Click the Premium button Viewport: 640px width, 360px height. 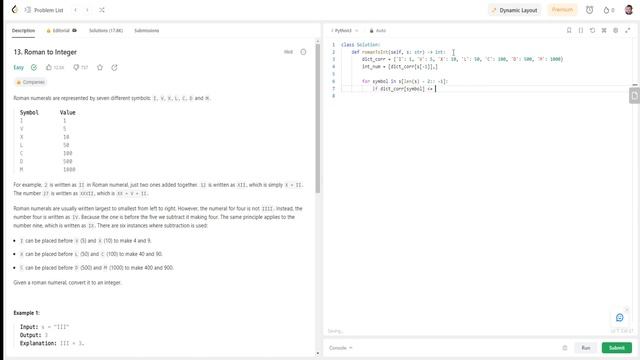(562, 10)
